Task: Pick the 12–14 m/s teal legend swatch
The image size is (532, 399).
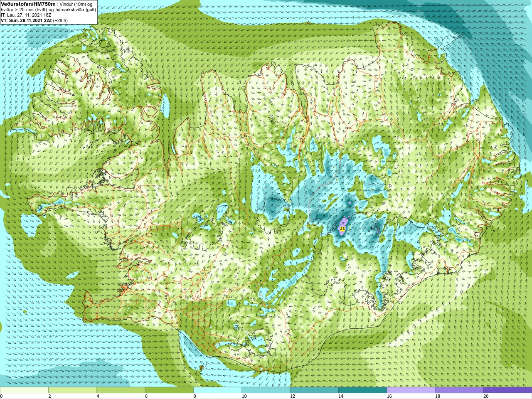Action: pos(314,390)
